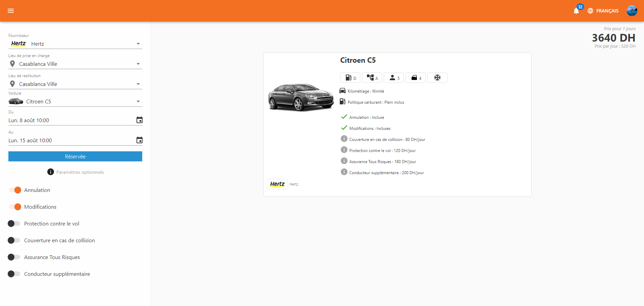Click Paramètres optionnels label

[x=80, y=172]
